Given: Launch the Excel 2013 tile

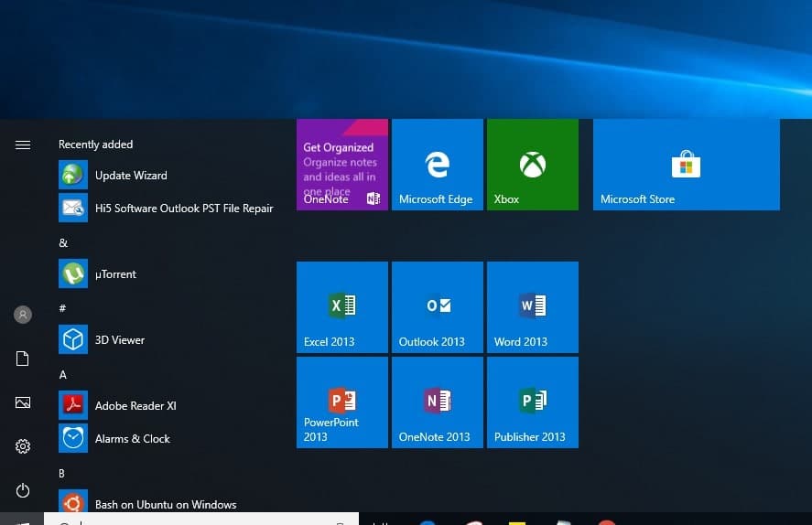Looking at the screenshot, I should point(342,307).
